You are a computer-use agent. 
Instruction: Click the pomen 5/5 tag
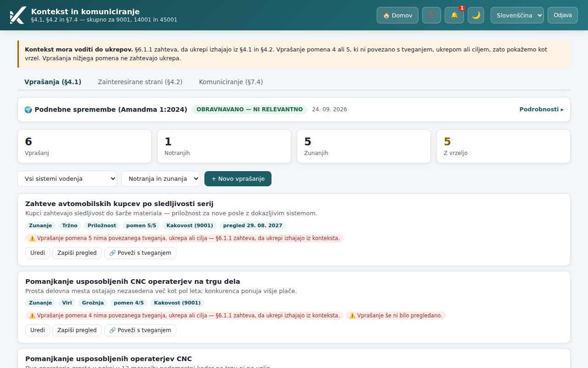tap(141, 226)
